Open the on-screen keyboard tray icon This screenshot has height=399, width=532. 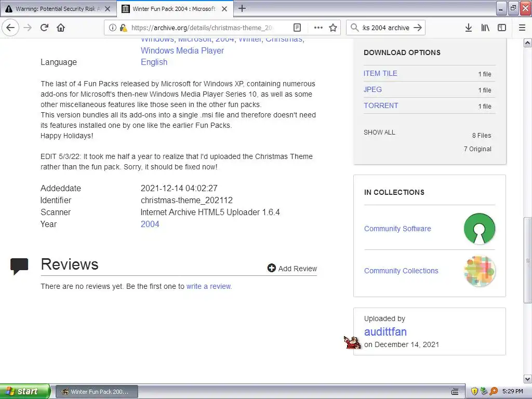coord(455,392)
